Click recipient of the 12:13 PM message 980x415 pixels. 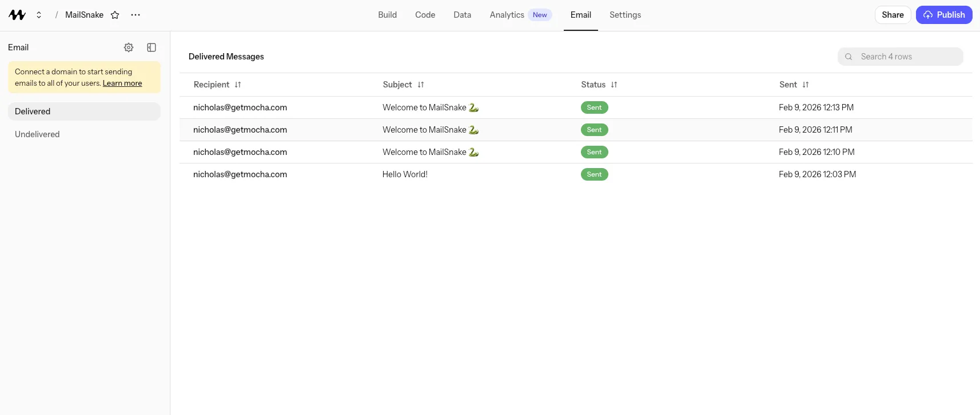[240, 107]
